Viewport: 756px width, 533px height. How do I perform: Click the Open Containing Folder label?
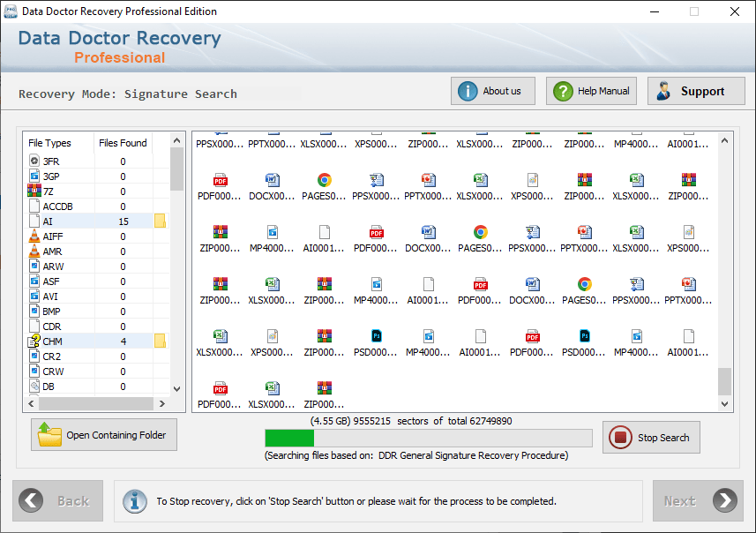116,435
